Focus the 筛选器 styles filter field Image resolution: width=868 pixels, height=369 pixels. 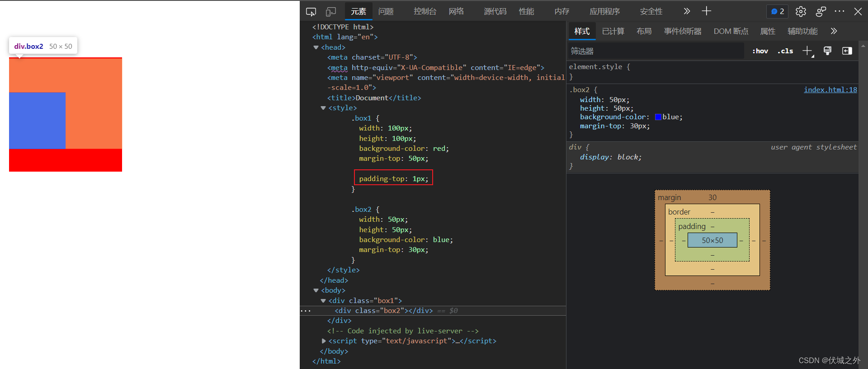click(656, 51)
